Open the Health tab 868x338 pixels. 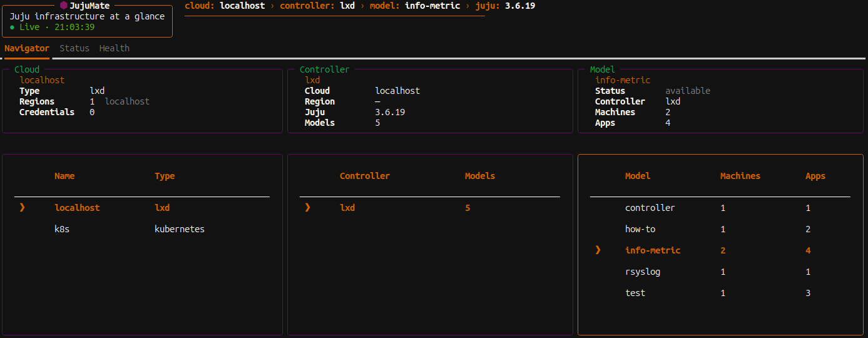tap(115, 48)
